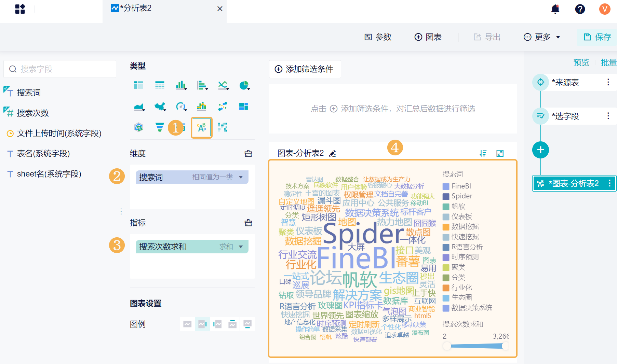Screen dimensions: 617x364
Task: Open the 搜索次数求和 aggregation dropdown
Action: pos(241,247)
